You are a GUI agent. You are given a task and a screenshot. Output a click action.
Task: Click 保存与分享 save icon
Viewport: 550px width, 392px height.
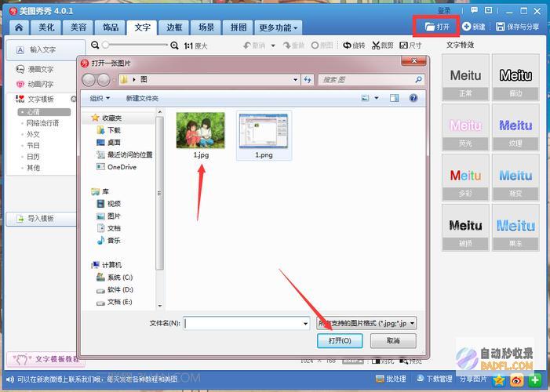coord(501,27)
